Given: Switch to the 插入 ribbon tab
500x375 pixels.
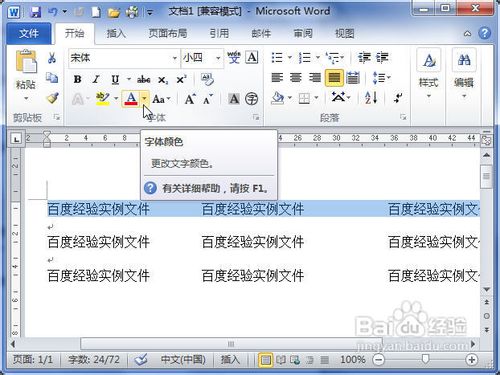Looking at the screenshot, I should coord(116,33).
